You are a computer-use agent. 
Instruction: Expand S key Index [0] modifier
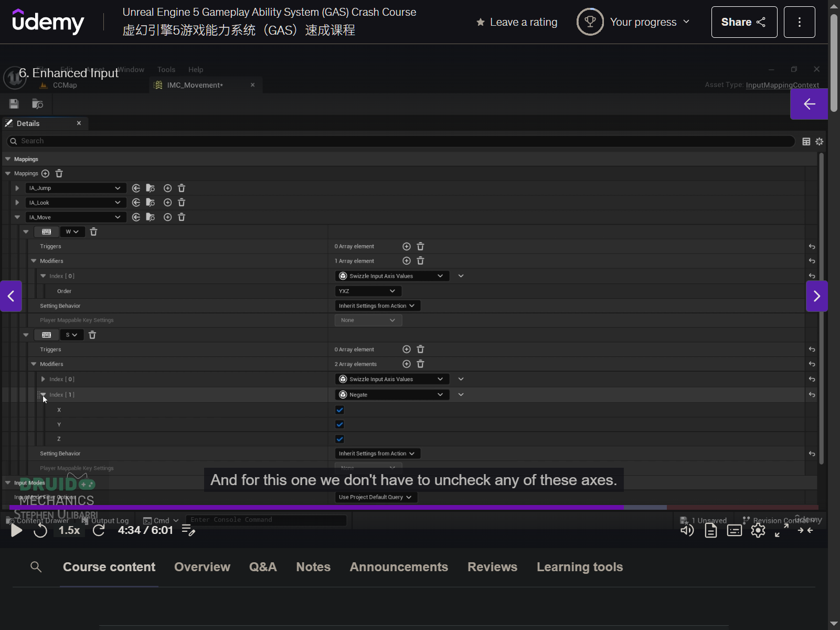pos(43,379)
